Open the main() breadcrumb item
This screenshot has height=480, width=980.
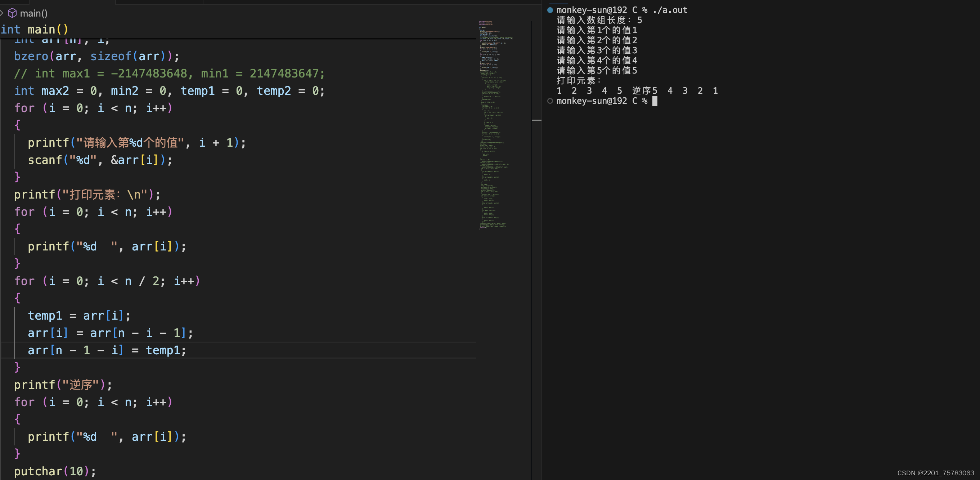33,13
